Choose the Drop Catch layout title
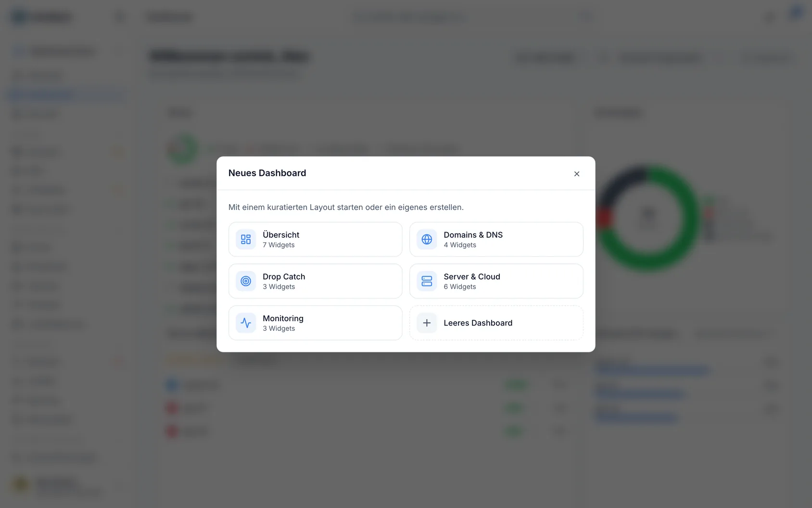The image size is (812, 508). pos(284,276)
